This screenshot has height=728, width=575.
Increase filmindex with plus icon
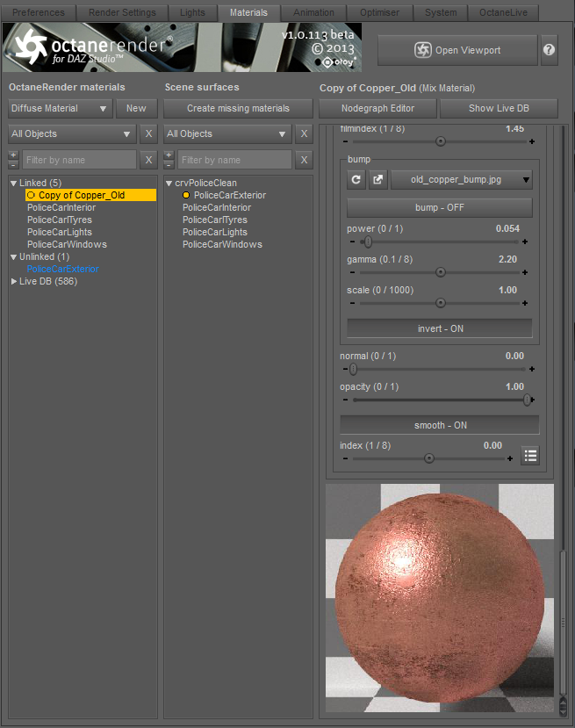[x=532, y=141]
